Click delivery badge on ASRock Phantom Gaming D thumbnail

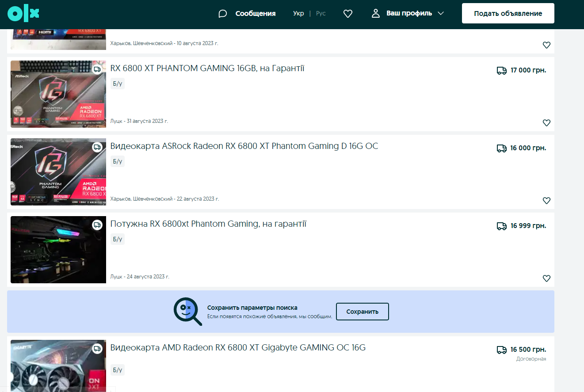(97, 147)
